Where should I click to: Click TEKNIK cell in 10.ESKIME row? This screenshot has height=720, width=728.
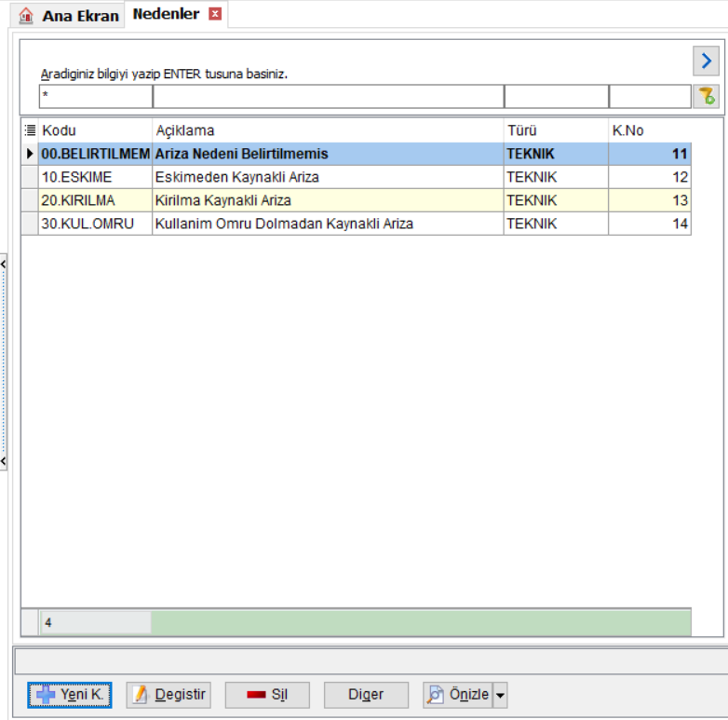point(556,177)
